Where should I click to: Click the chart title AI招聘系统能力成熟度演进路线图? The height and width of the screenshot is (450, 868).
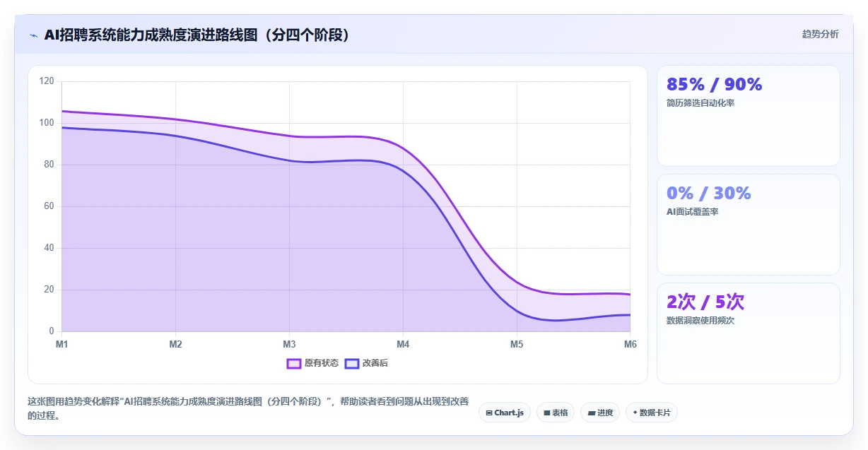point(197,35)
